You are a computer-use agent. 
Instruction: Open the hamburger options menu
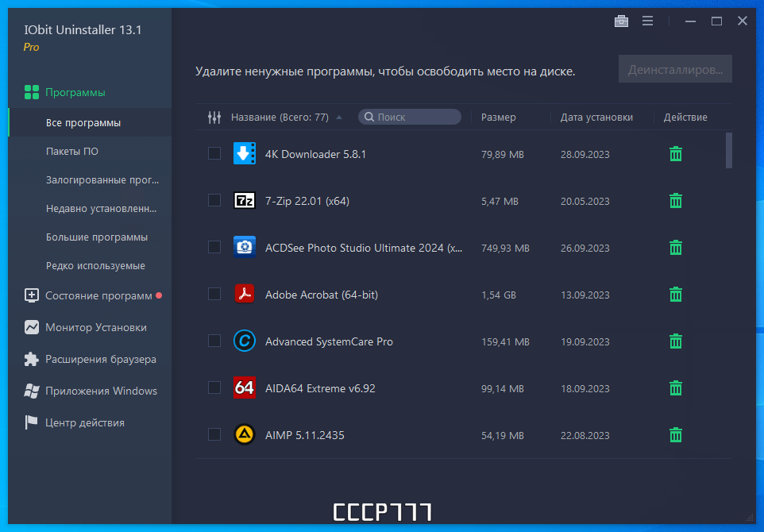coord(647,21)
